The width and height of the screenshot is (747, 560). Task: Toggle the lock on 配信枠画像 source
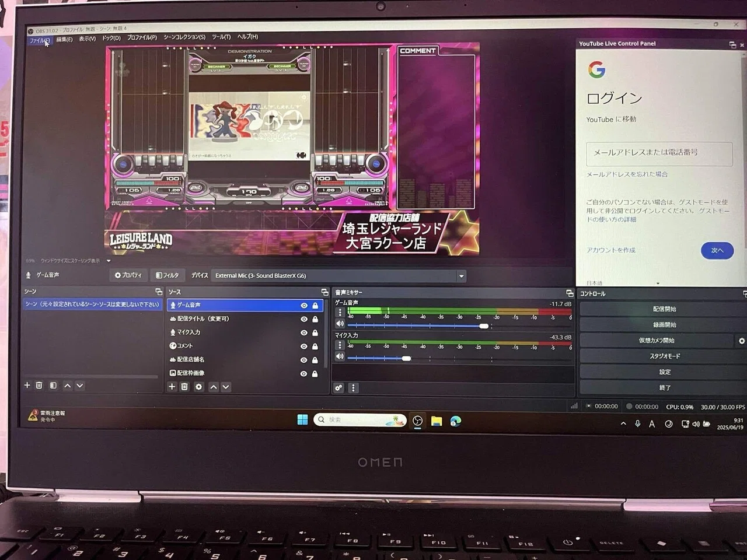[x=315, y=373]
